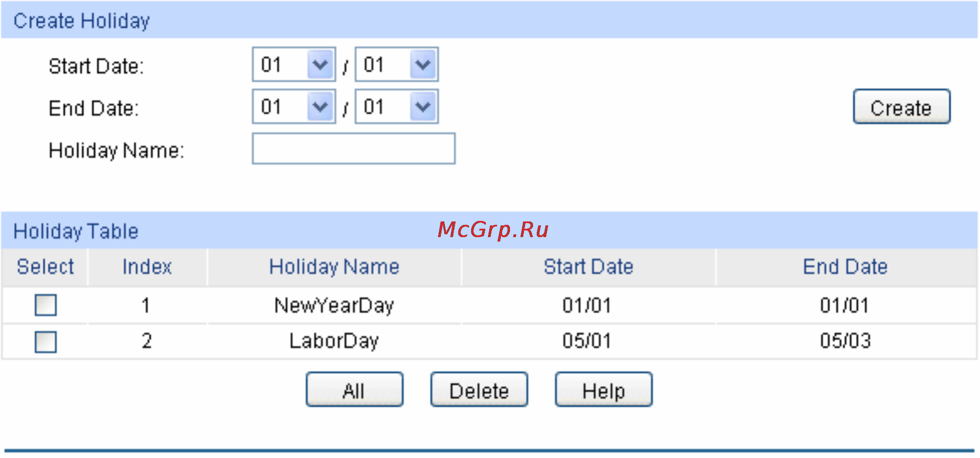The width and height of the screenshot is (980, 458).
Task: Select the NewYearDay name cell
Action: tap(334, 306)
